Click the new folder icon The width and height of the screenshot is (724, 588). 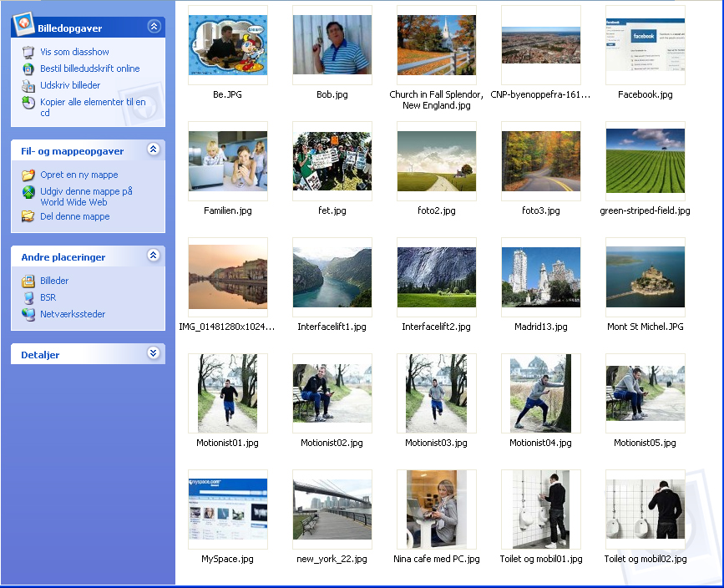point(28,175)
